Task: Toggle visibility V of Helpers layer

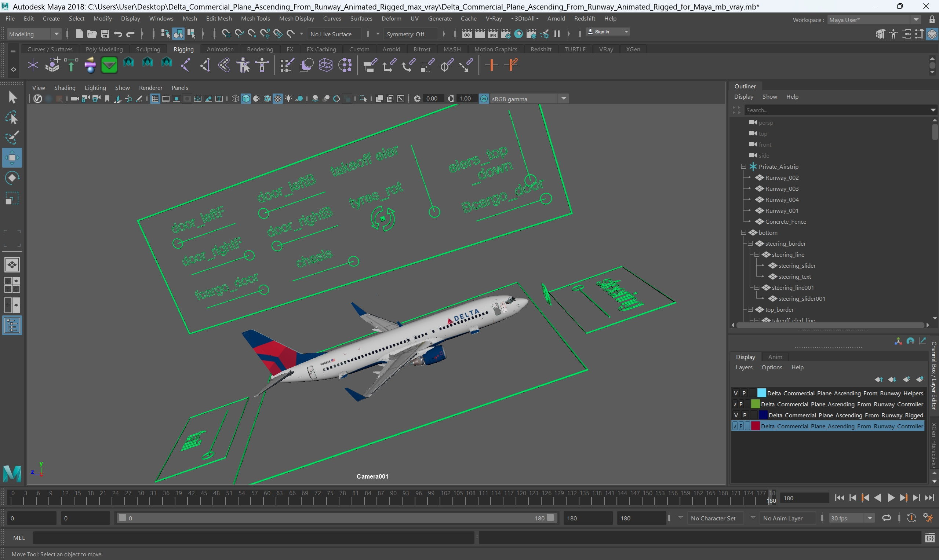Action: (735, 393)
